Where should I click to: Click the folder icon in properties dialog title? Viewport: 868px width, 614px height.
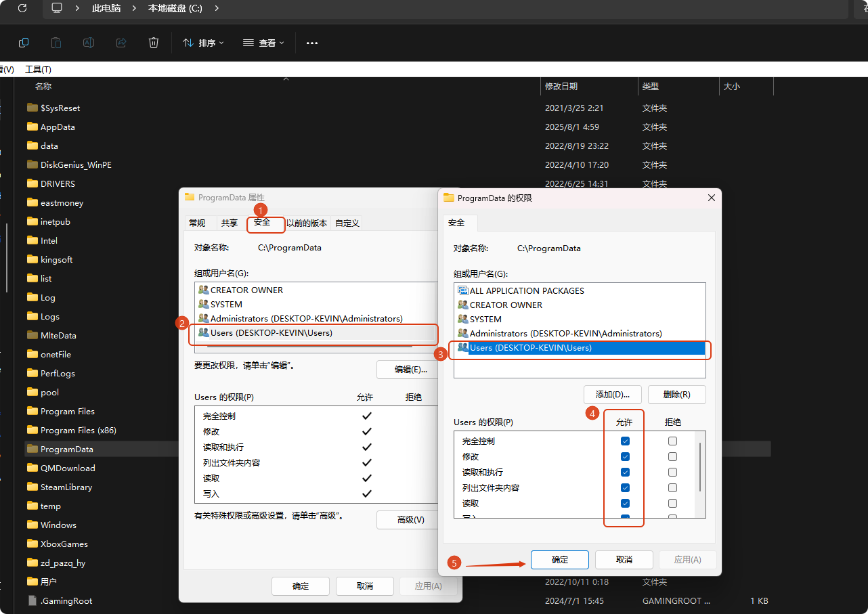[190, 198]
